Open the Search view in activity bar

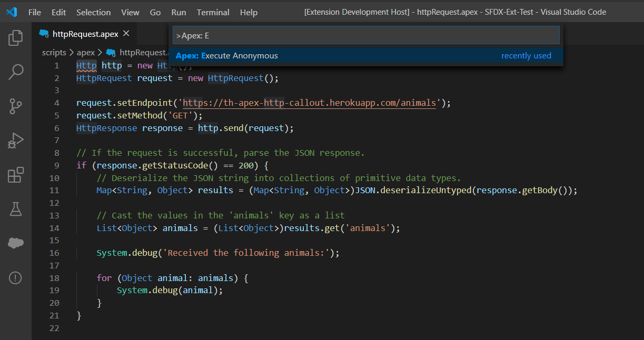[16, 72]
